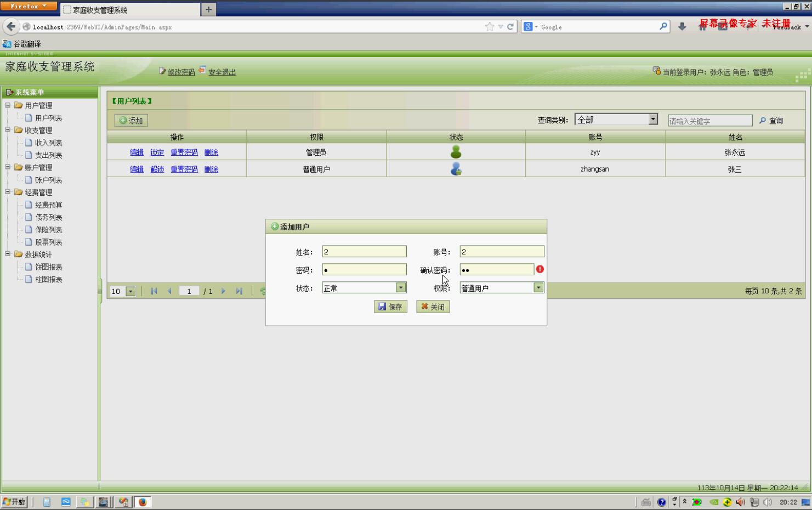Image resolution: width=812 pixels, height=510 pixels.
Task: Collapse the 数据统计 tree node
Action: (8, 253)
